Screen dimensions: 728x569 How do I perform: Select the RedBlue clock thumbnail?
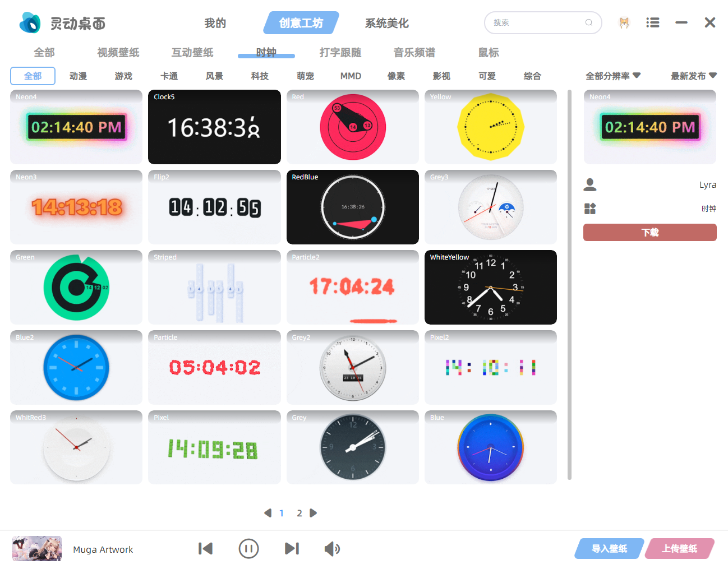point(353,207)
